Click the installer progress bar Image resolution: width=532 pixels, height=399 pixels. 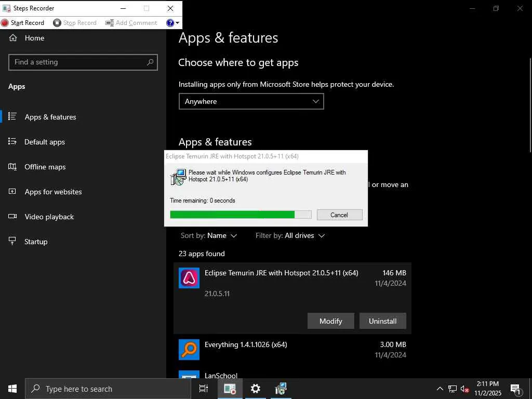click(x=241, y=215)
